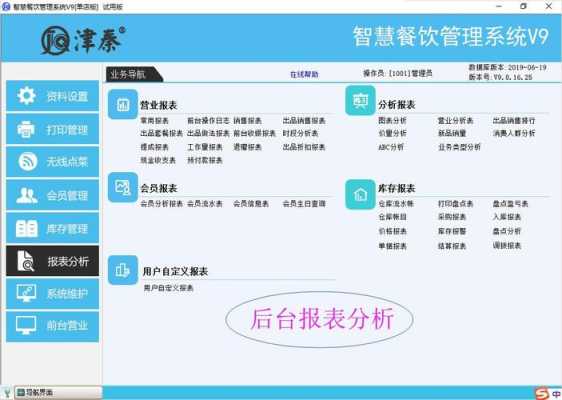Open the 库存报警 report
562x400 pixels.
pyautogui.click(x=452, y=231)
